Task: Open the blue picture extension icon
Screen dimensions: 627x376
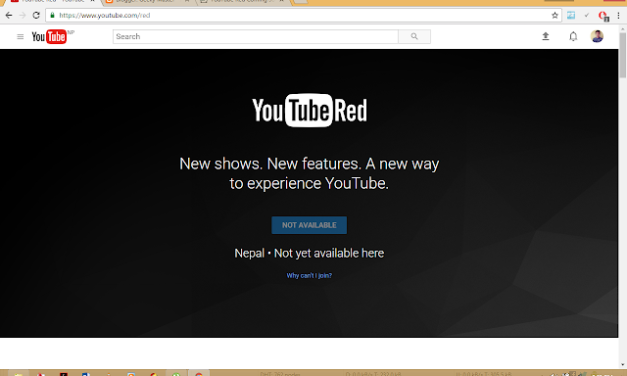Action: 571,15
